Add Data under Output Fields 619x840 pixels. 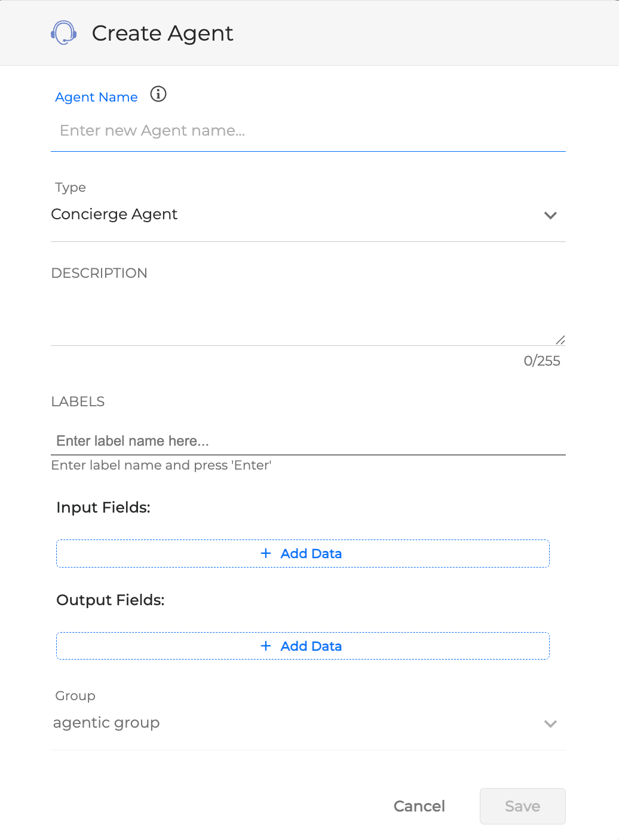[302, 646]
